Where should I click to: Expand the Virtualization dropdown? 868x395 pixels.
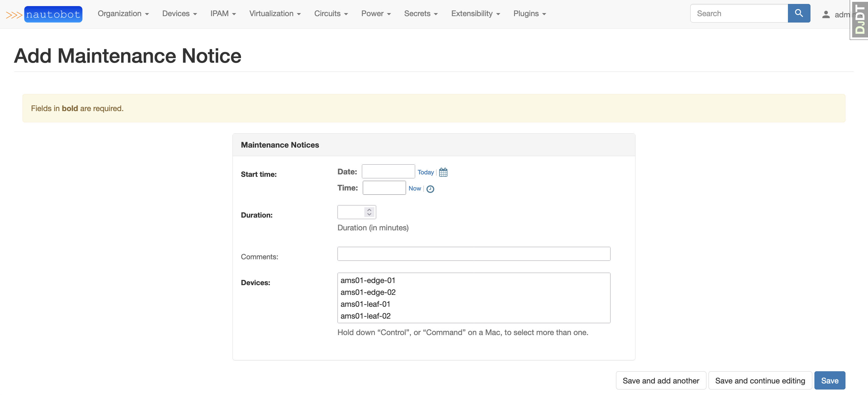(275, 13)
